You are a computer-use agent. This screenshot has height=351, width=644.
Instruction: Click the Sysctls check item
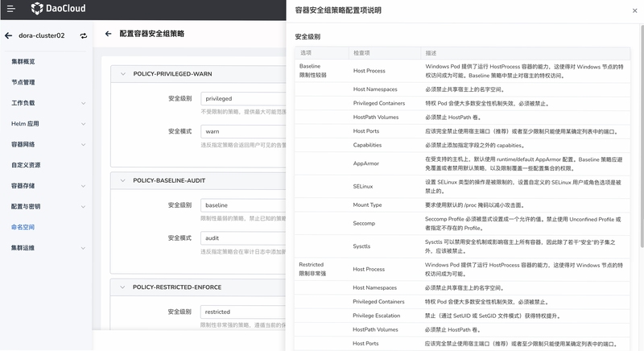(x=361, y=246)
